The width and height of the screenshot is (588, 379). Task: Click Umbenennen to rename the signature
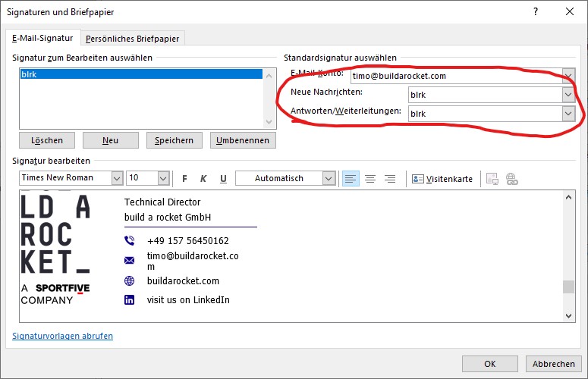(x=243, y=140)
